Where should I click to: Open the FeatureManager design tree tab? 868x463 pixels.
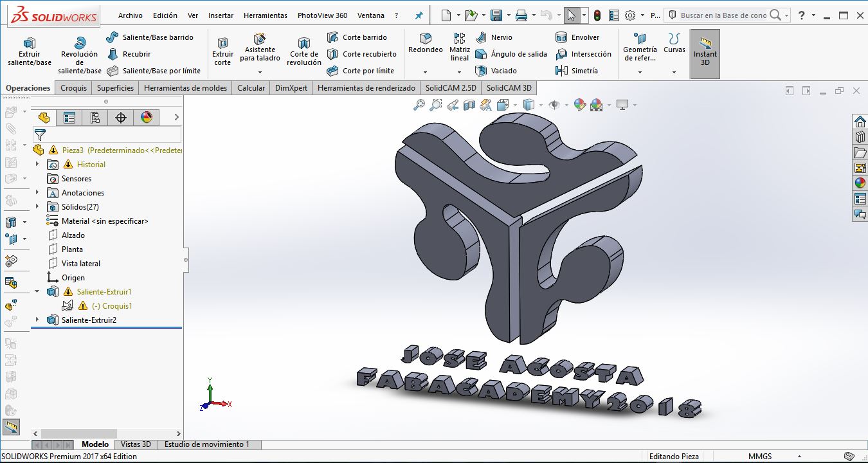(44, 117)
